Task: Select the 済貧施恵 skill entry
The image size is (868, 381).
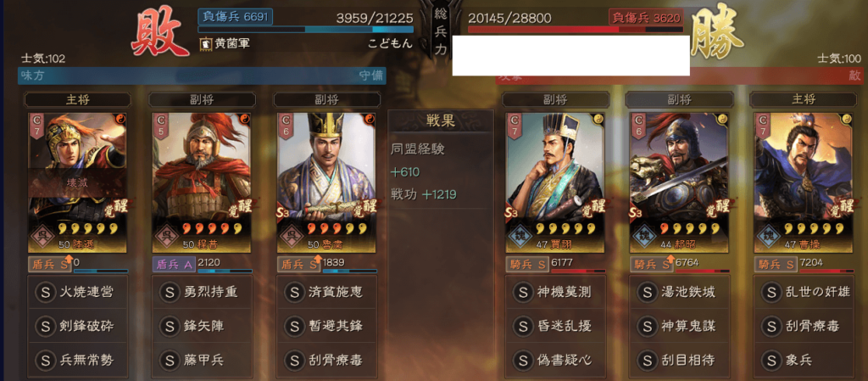Action: click(326, 292)
